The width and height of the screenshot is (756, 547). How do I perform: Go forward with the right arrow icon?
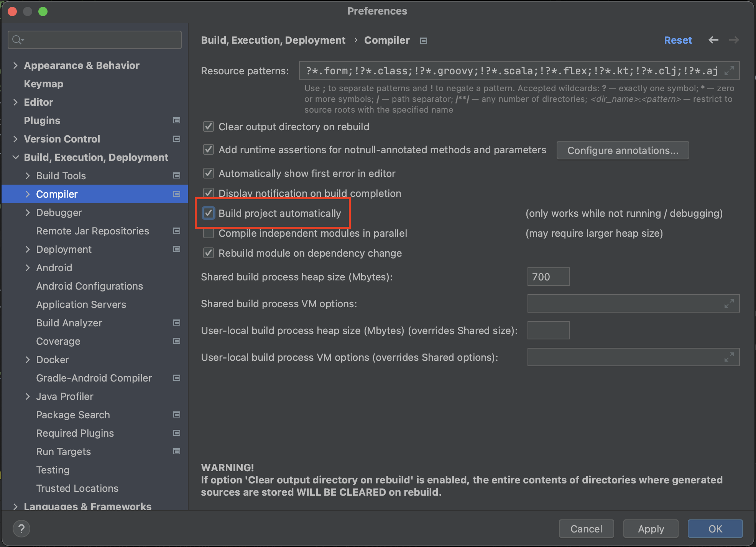coord(734,40)
